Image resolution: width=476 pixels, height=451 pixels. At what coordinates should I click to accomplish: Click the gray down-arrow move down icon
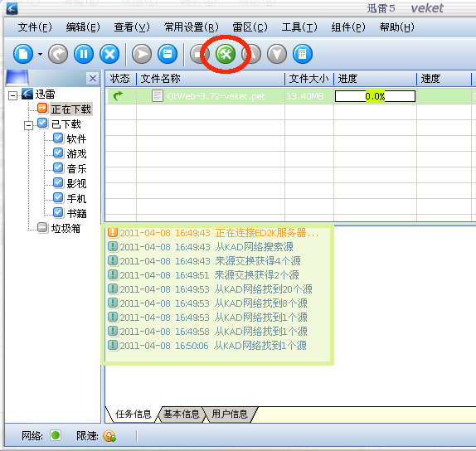click(x=277, y=55)
